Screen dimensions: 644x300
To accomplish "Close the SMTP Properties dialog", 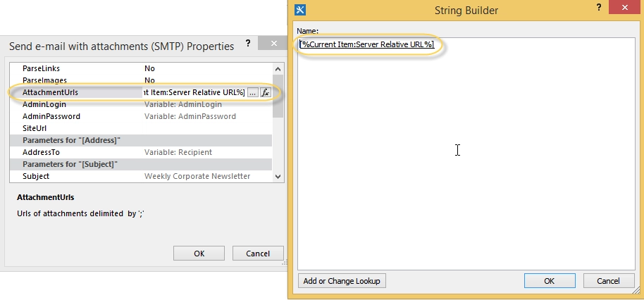I will [x=274, y=44].
